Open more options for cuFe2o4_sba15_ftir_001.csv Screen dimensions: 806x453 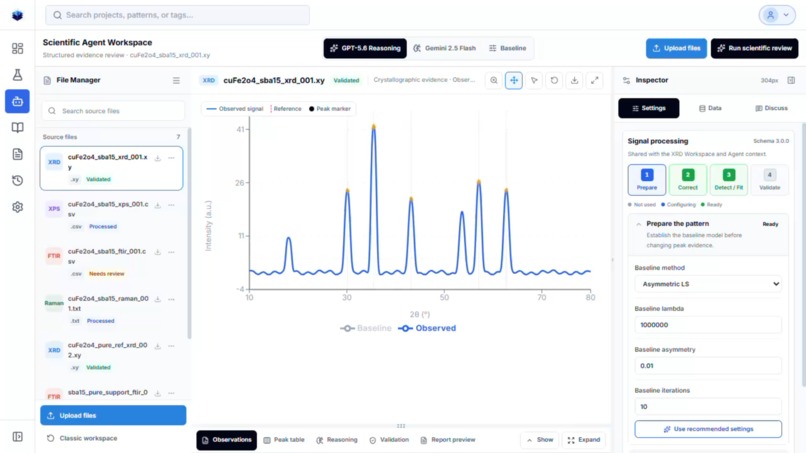pos(171,252)
